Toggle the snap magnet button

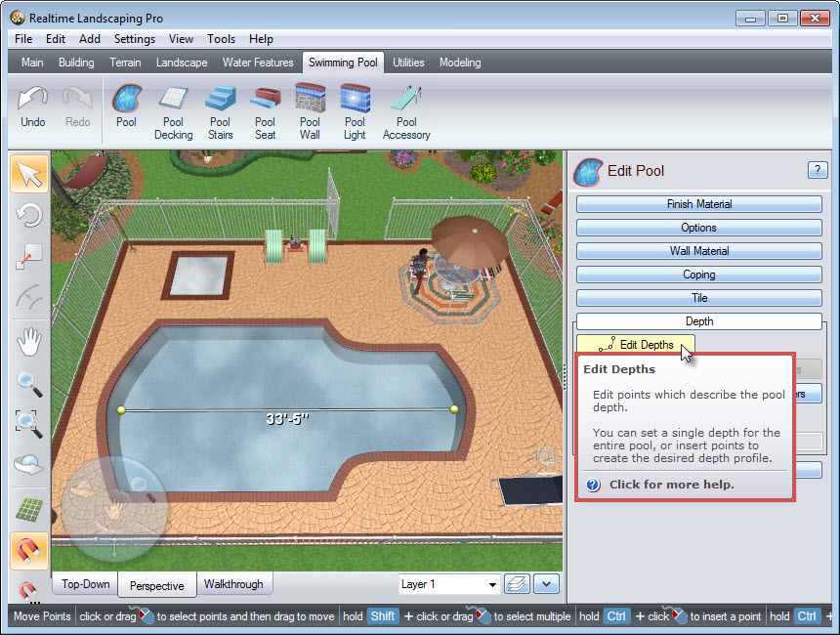[x=29, y=551]
